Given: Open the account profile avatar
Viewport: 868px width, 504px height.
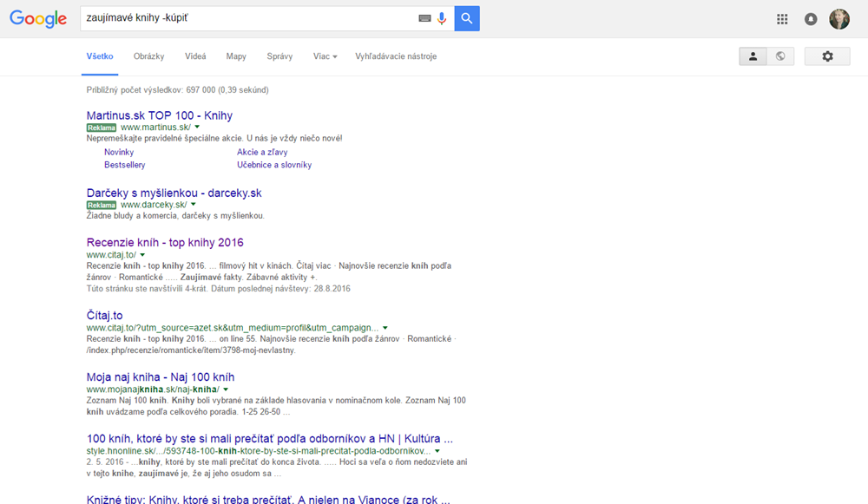Looking at the screenshot, I should (x=839, y=19).
